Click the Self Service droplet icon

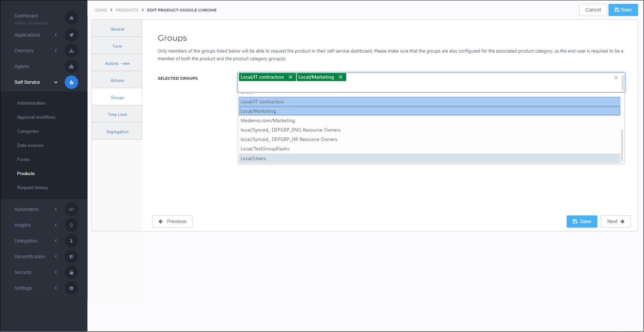click(x=71, y=82)
